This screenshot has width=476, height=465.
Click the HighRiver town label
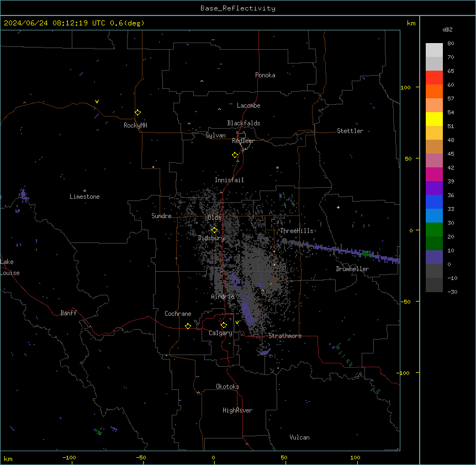(237, 410)
